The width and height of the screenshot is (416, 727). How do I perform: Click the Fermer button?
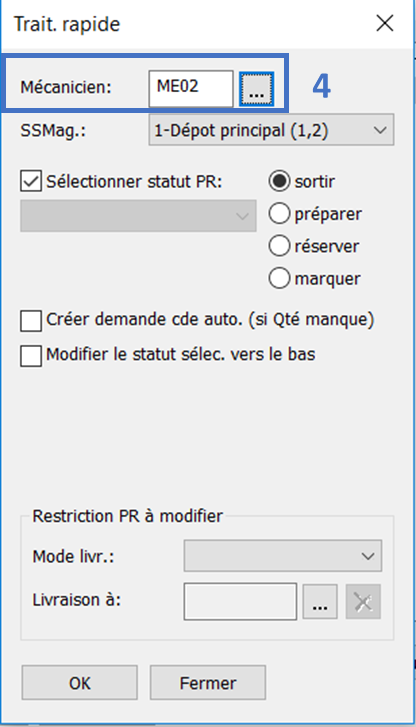[208, 682]
